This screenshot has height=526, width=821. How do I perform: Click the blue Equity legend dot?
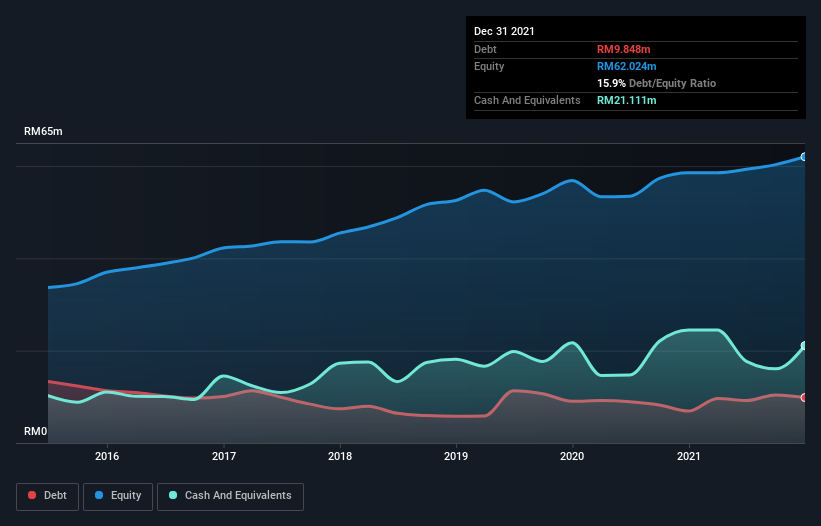99,495
